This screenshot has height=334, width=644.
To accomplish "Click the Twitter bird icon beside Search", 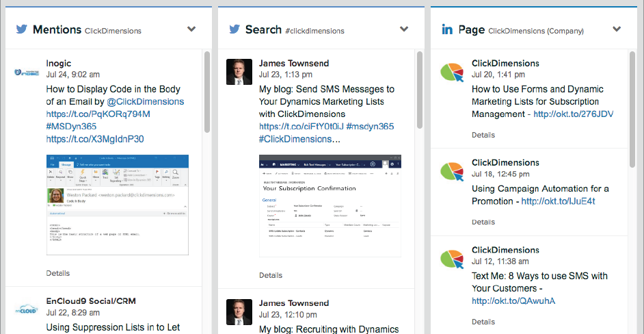I will 234,29.
